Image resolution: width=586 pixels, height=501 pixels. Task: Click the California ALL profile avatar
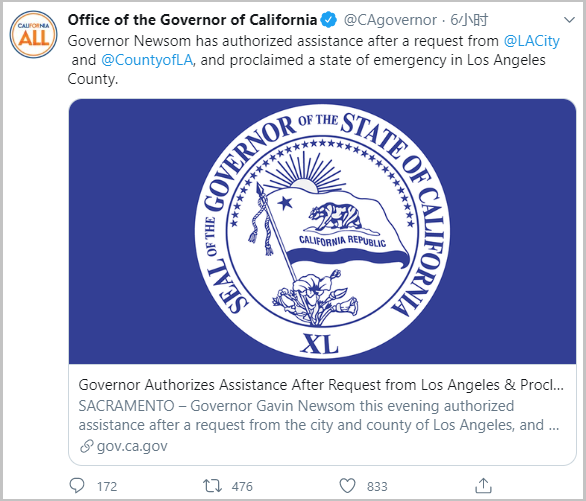(x=34, y=35)
